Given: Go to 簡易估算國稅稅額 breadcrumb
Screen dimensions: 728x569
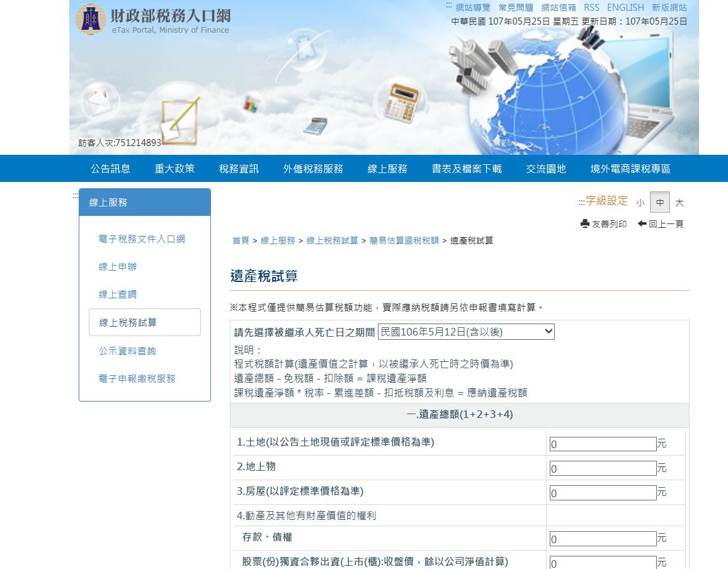Looking at the screenshot, I should 404,240.
